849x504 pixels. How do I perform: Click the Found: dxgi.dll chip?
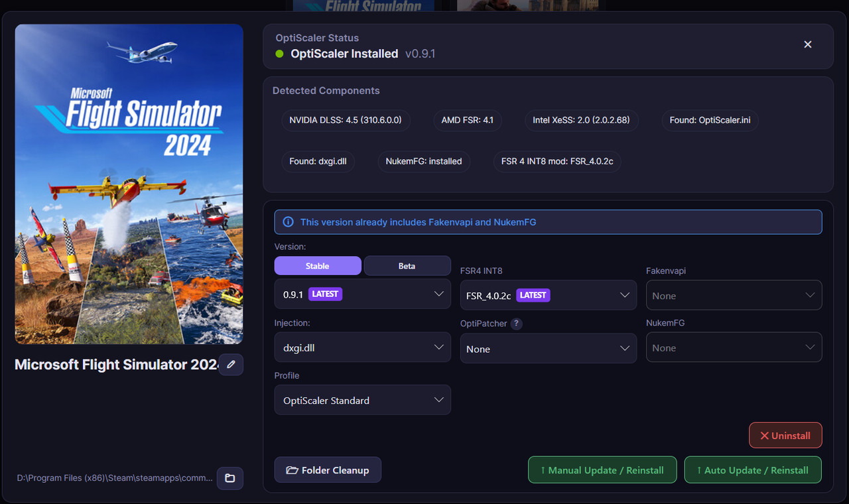coord(318,161)
